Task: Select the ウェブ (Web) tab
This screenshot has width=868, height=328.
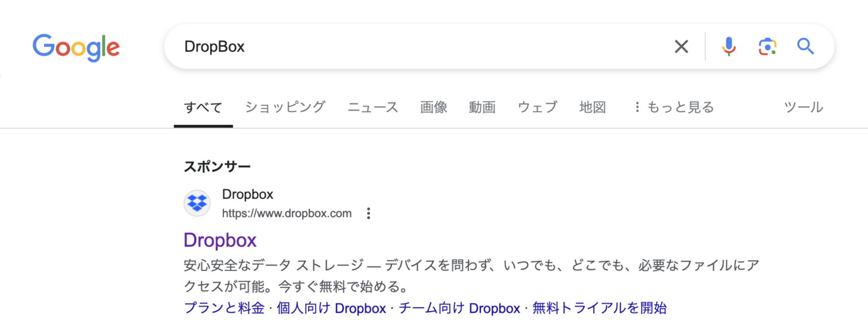Action: [536, 107]
